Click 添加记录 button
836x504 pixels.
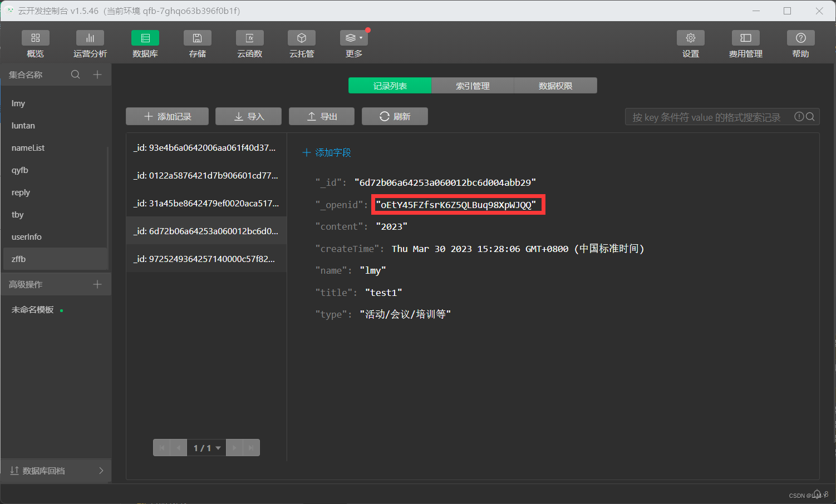tap(167, 116)
